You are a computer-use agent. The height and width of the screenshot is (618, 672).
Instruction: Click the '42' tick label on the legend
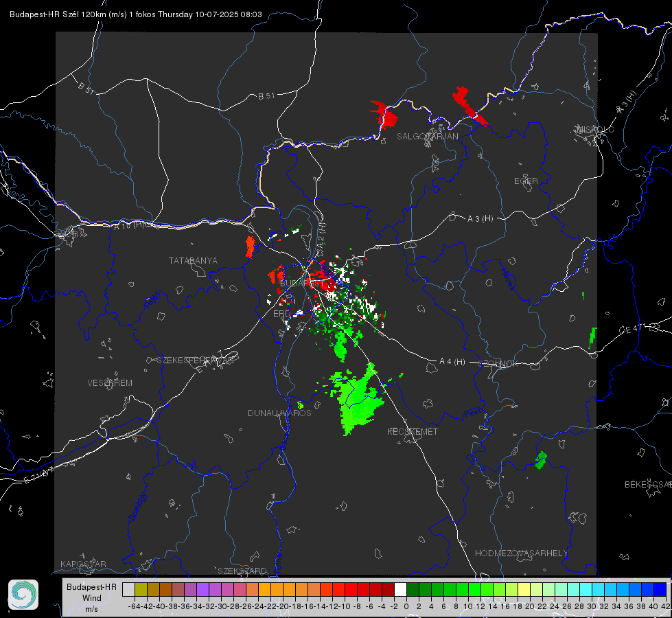(665, 606)
